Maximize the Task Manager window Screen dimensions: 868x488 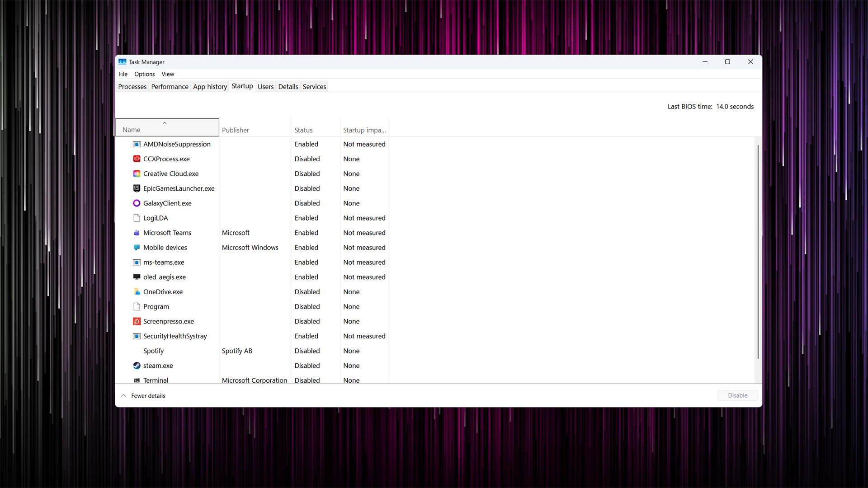click(x=727, y=62)
